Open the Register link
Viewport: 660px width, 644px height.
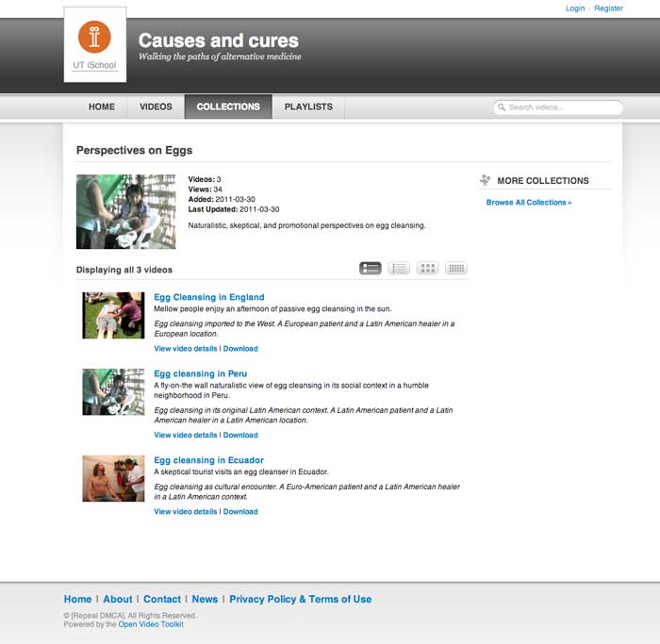coord(608,8)
